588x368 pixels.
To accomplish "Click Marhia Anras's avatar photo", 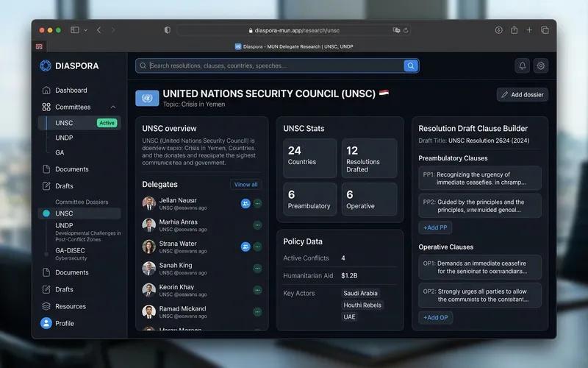I will pos(149,225).
